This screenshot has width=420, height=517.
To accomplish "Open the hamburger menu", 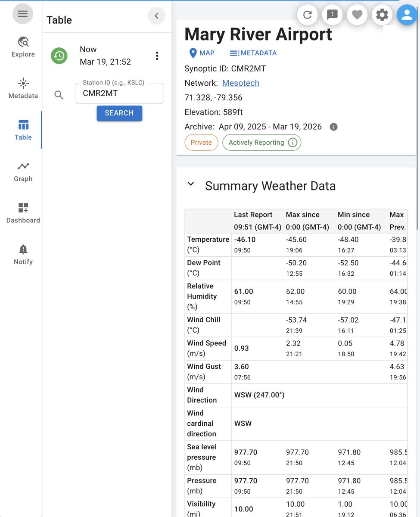I will click(x=23, y=14).
